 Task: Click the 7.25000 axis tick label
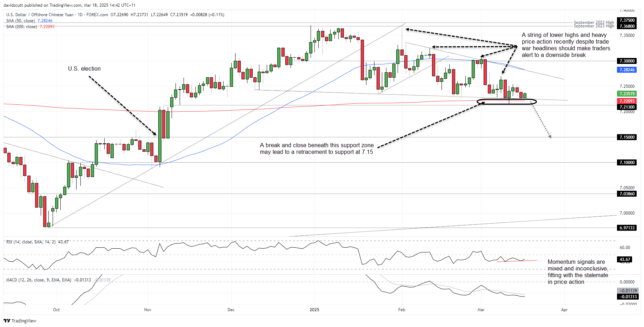click(x=627, y=86)
